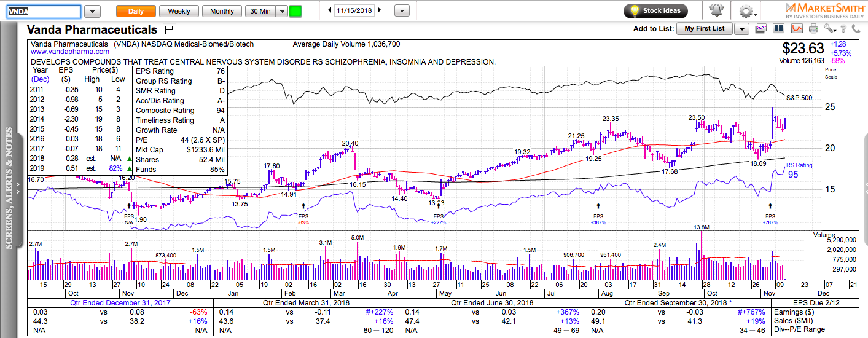Click the Timeliness Rating A row

(181, 120)
